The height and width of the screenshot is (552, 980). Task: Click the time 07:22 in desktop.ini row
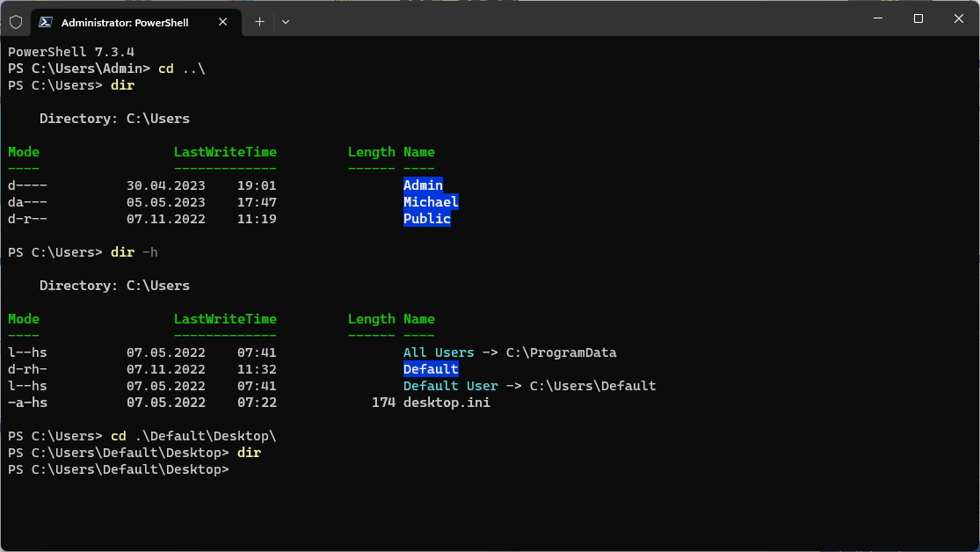point(257,403)
